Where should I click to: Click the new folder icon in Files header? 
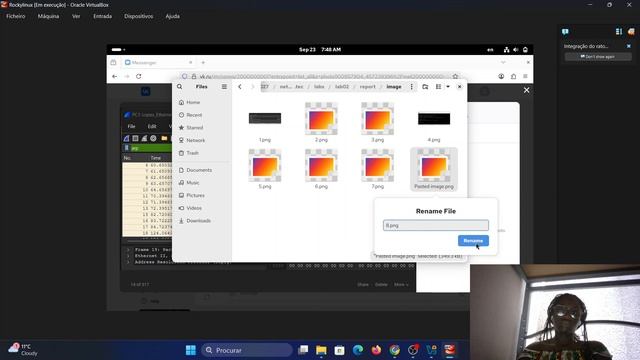coord(425,87)
